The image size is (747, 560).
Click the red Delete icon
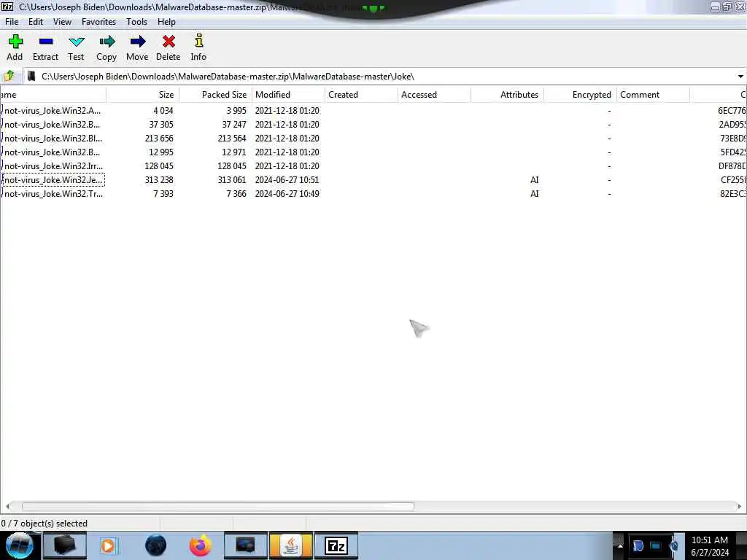169,42
